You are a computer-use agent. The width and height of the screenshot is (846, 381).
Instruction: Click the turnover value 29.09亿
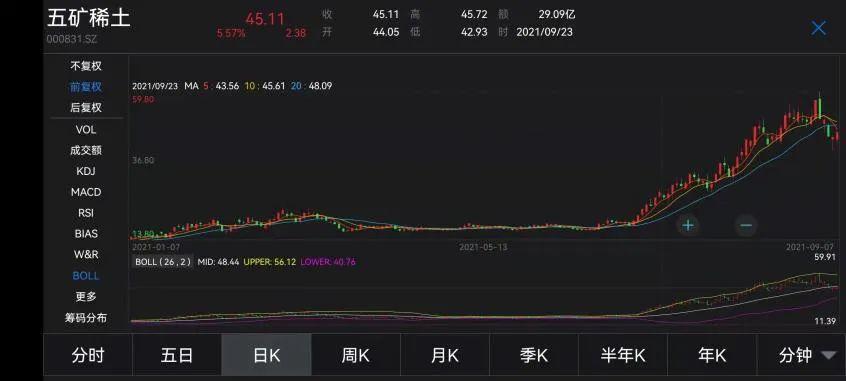point(557,15)
